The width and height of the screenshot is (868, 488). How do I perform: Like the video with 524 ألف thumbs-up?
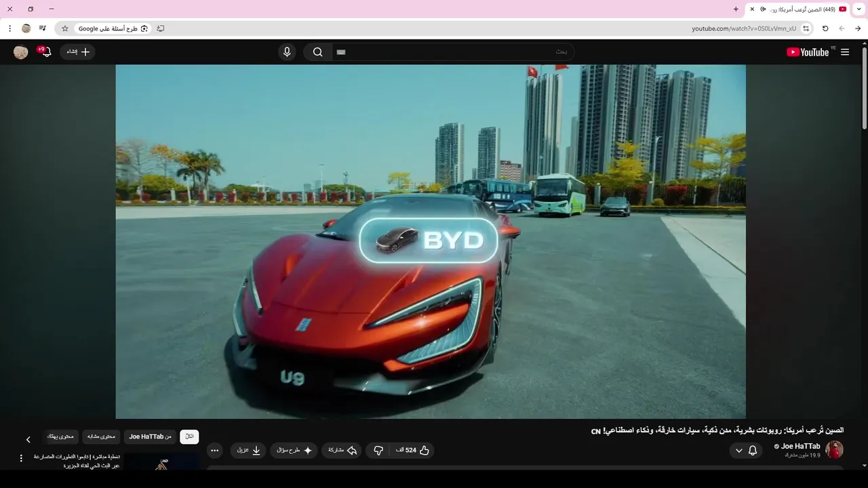413,450
